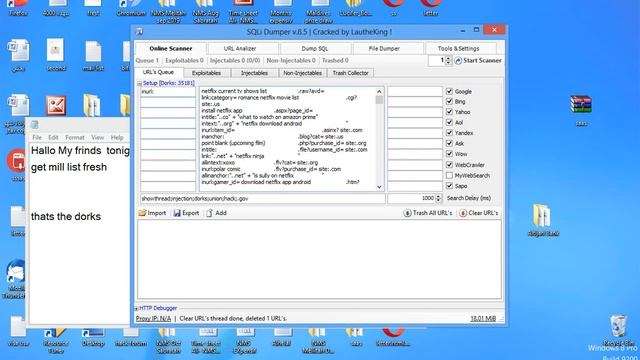Select the 'Alrajhi Bank' folder icon
This screenshot has height=360, width=640.
(x=543, y=220)
